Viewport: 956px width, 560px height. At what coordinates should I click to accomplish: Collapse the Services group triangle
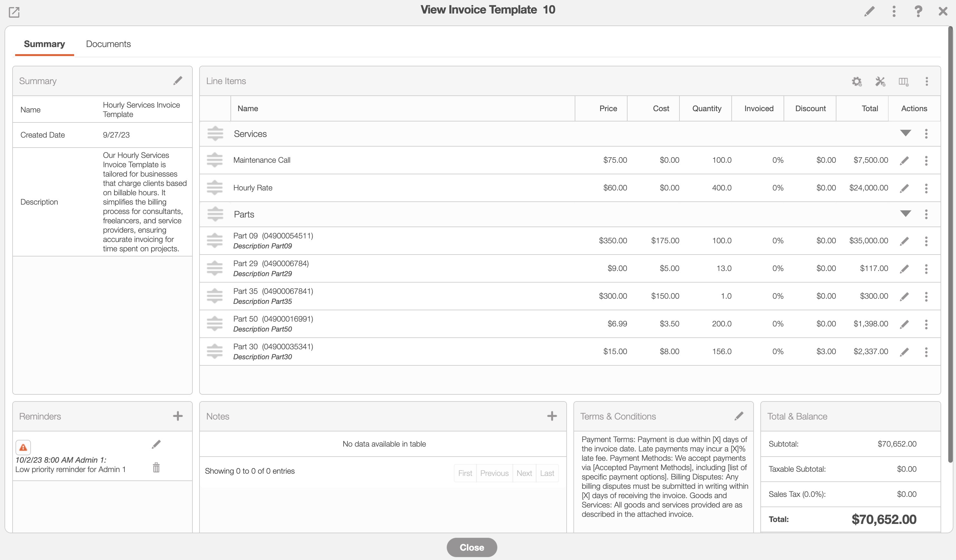click(x=905, y=133)
